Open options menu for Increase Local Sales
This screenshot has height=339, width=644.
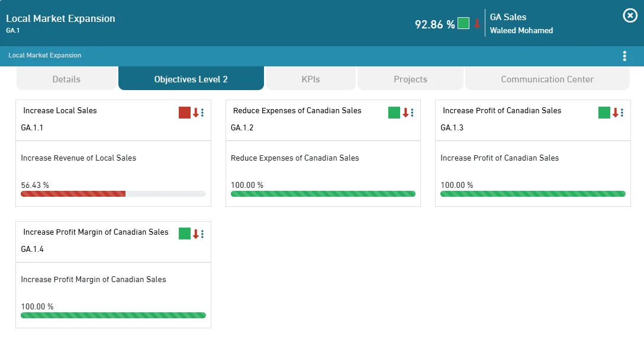pyautogui.click(x=202, y=113)
